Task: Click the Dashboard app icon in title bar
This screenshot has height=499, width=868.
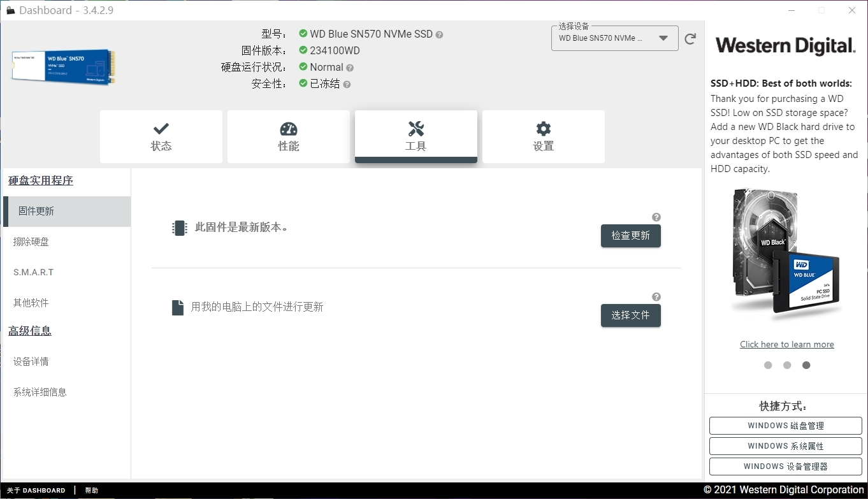Action: [x=10, y=10]
